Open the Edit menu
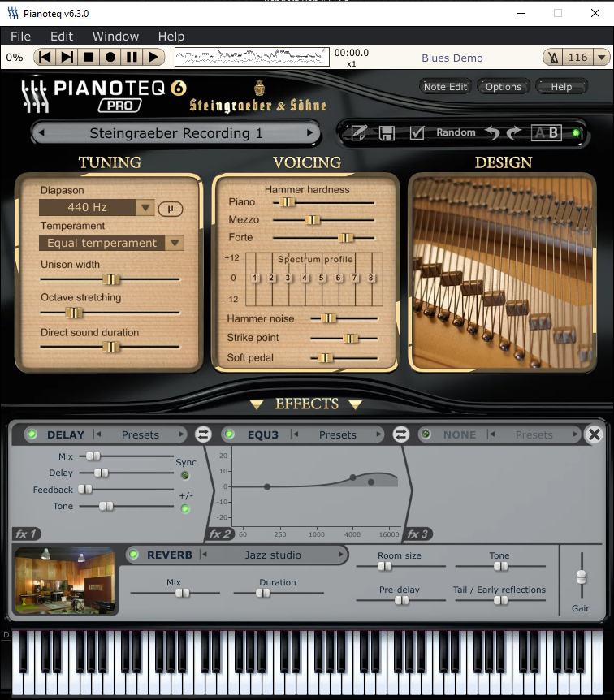This screenshot has width=614, height=700. click(x=62, y=37)
